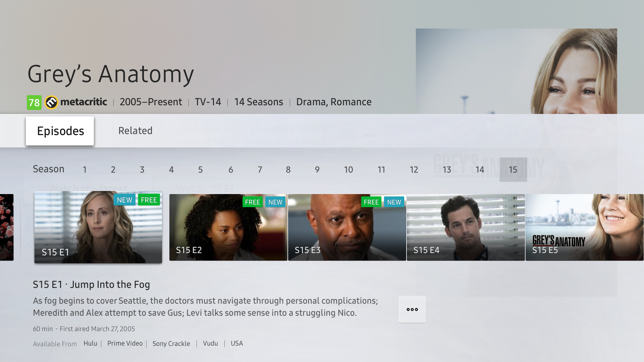644x362 pixels.
Task: Play episode S15 E1 thumbnail
Action: click(98, 227)
